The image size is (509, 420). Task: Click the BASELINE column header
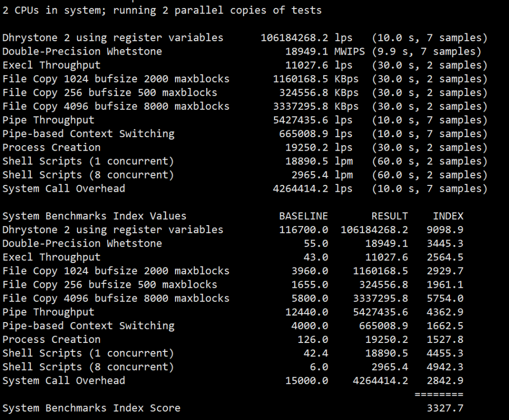pyautogui.click(x=303, y=216)
